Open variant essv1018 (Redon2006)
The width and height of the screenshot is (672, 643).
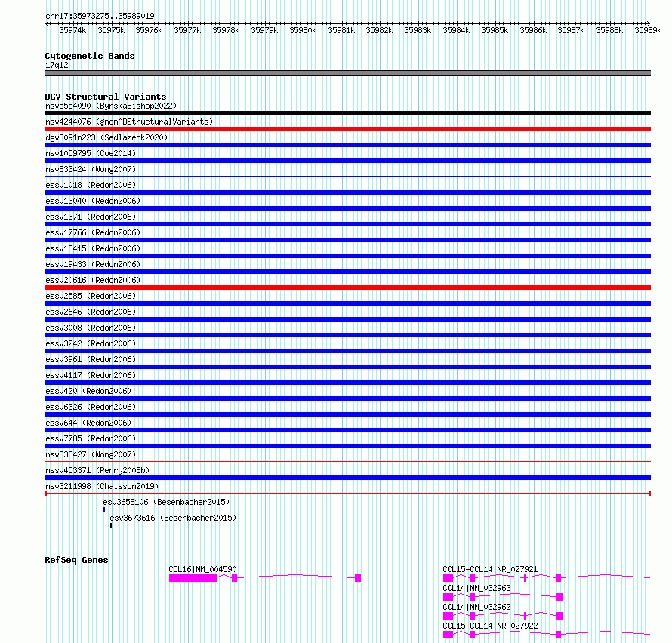tap(91, 185)
